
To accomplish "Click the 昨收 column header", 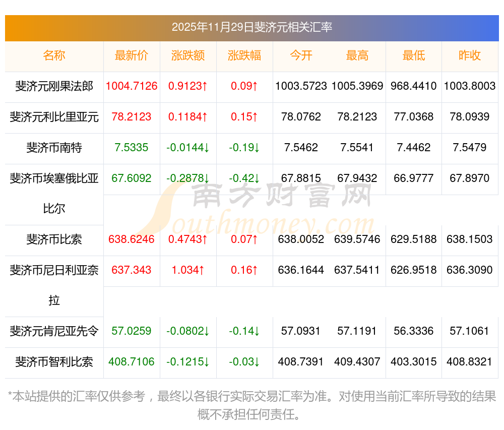I will tap(470, 55).
